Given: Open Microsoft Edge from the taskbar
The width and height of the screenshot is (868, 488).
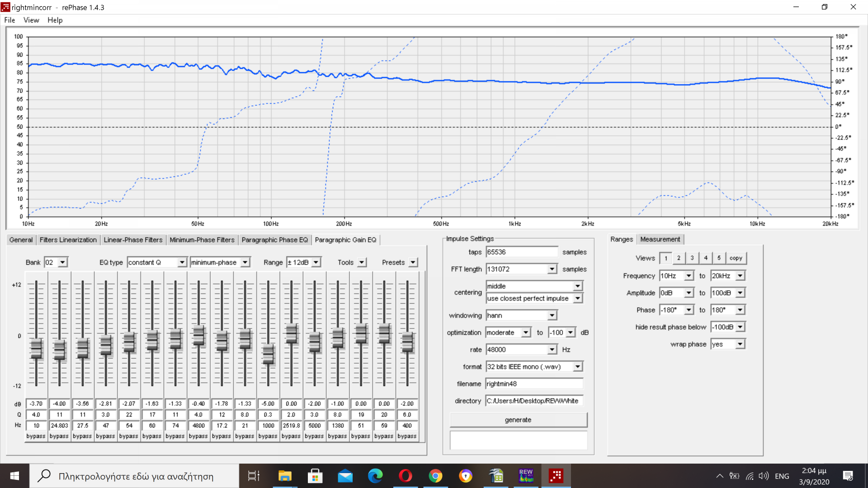Looking at the screenshot, I should pos(375,476).
